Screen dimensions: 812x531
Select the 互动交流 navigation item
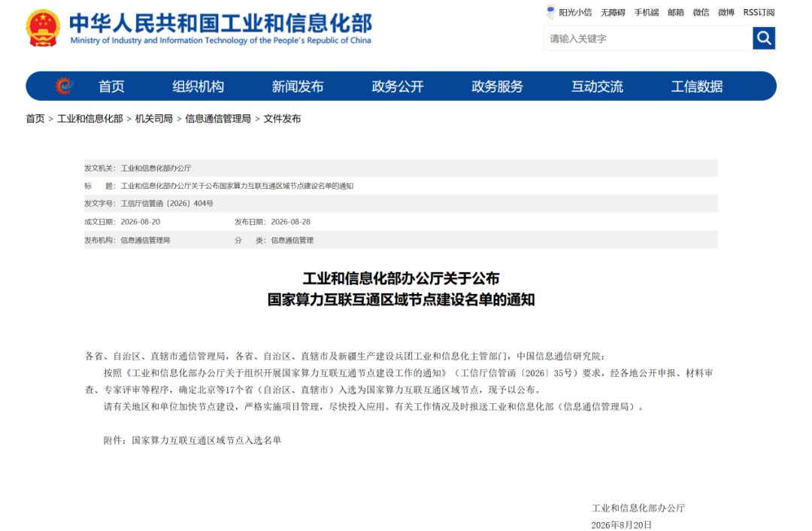coord(597,86)
